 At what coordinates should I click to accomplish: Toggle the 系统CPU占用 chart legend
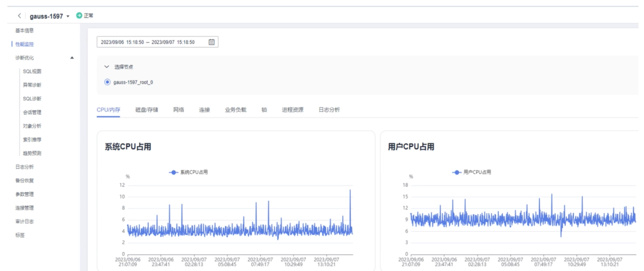pos(188,172)
